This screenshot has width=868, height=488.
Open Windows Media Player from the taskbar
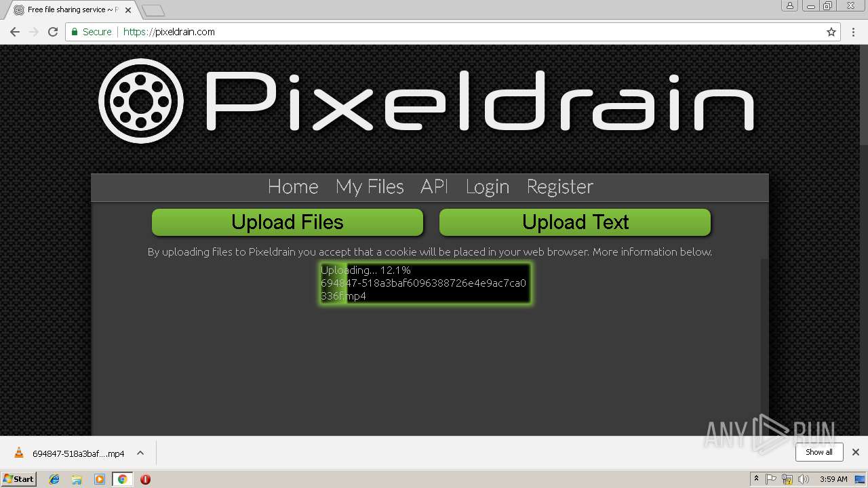100,479
